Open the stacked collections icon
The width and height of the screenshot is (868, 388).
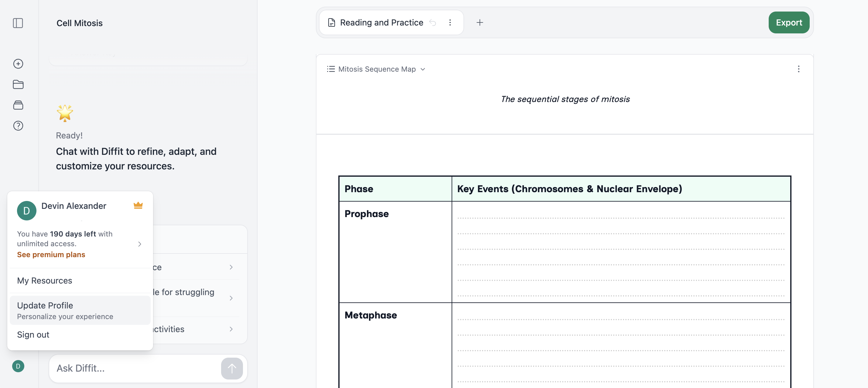click(18, 105)
